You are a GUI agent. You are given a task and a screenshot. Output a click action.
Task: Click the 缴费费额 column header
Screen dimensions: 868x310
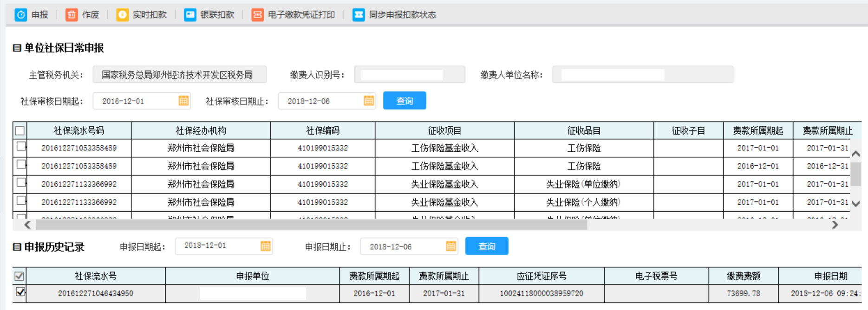point(744,276)
